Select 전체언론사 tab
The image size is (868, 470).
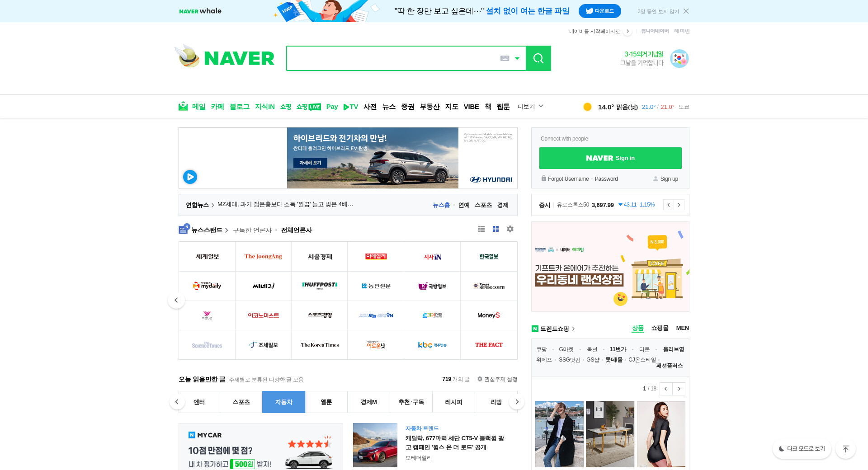(297, 230)
